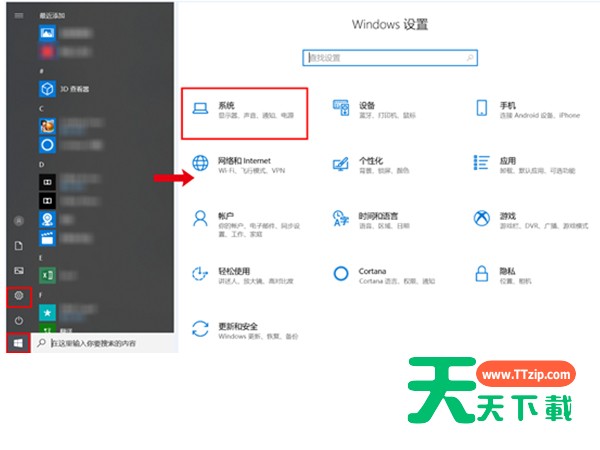Click the Windows Start button
600x450 pixels.
tap(18, 343)
